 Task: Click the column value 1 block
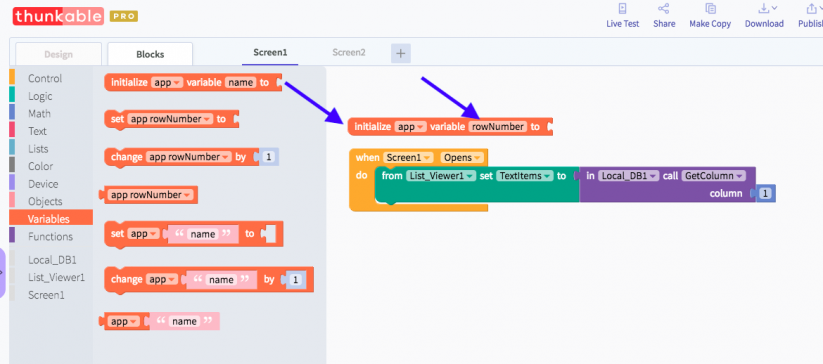765,194
